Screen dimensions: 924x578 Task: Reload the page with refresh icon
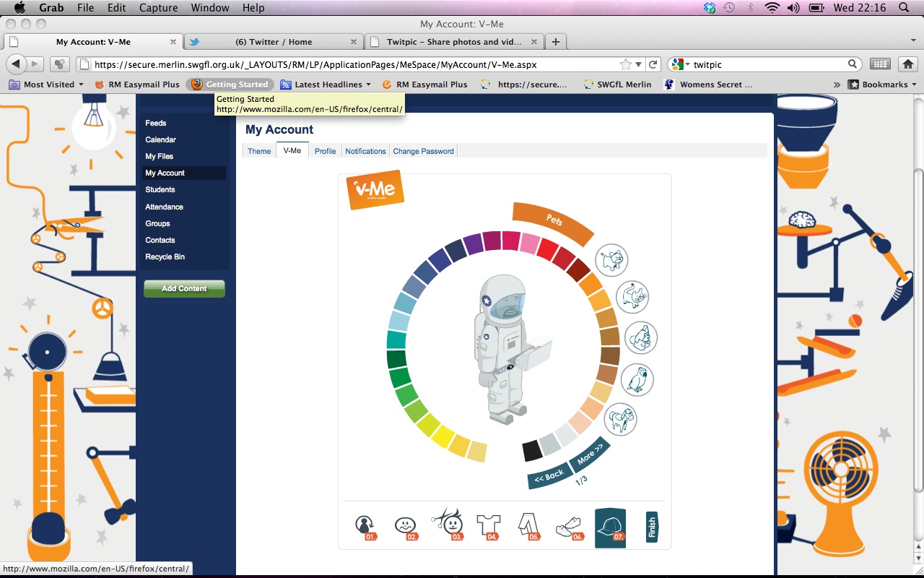click(x=653, y=64)
